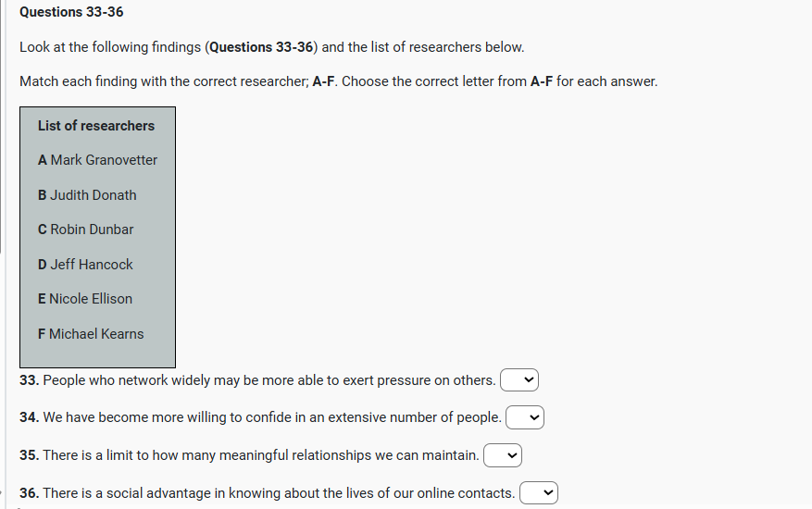Click finding 36 about online contacts' lives
Image resolution: width=812 pixels, height=509 pixels.
pyautogui.click(x=278, y=493)
